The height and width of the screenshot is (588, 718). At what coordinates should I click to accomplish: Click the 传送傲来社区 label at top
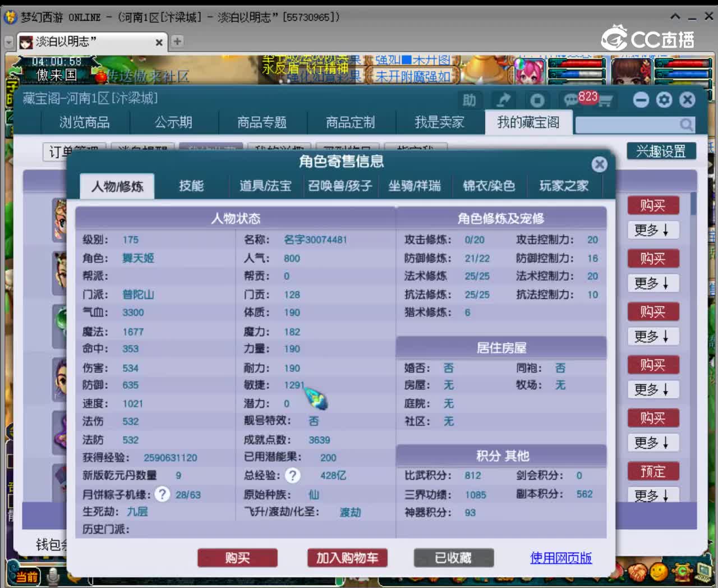[x=148, y=76]
